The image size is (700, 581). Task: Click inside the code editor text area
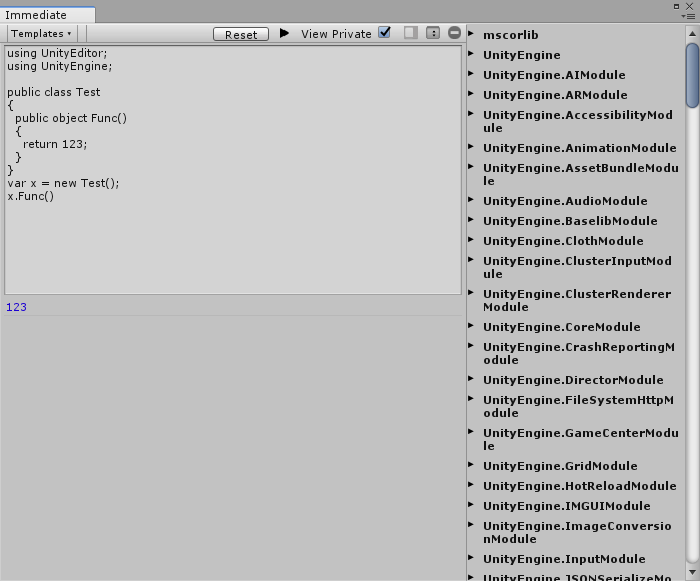click(233, 170)
